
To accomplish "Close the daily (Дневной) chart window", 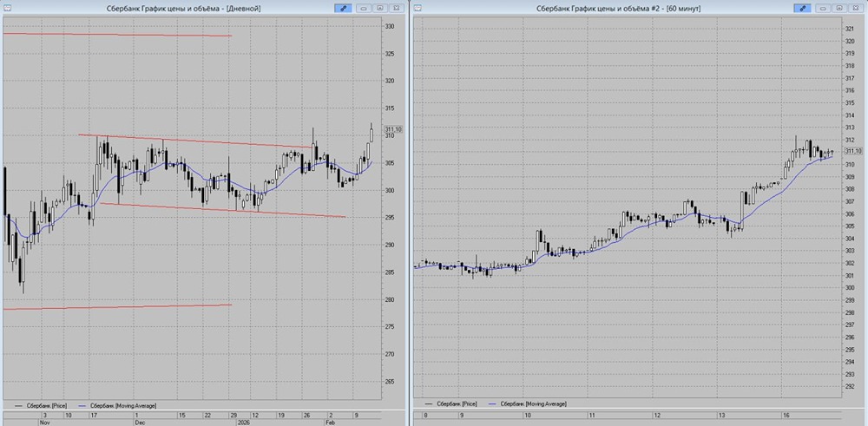I will pyautogui.click(x=396, y=9).
